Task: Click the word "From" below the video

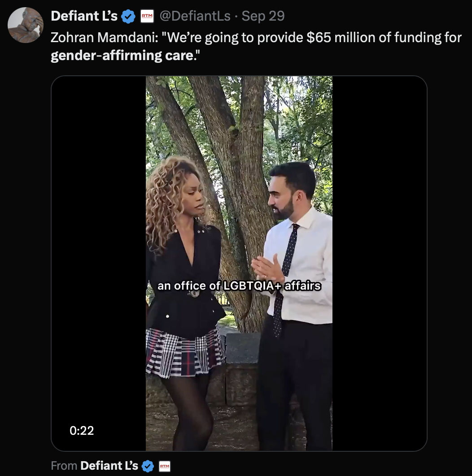Action: (x=64, y=466)
